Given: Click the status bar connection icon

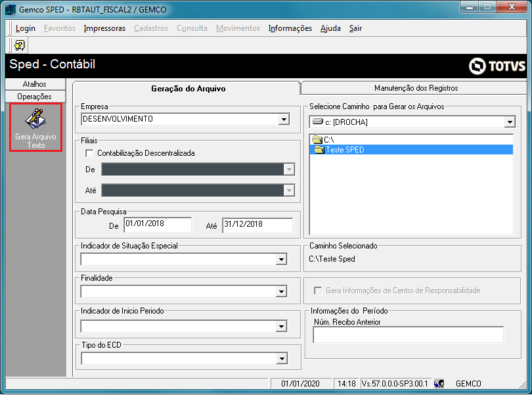Looking at the screenshot, I should (x=439, y=384).
